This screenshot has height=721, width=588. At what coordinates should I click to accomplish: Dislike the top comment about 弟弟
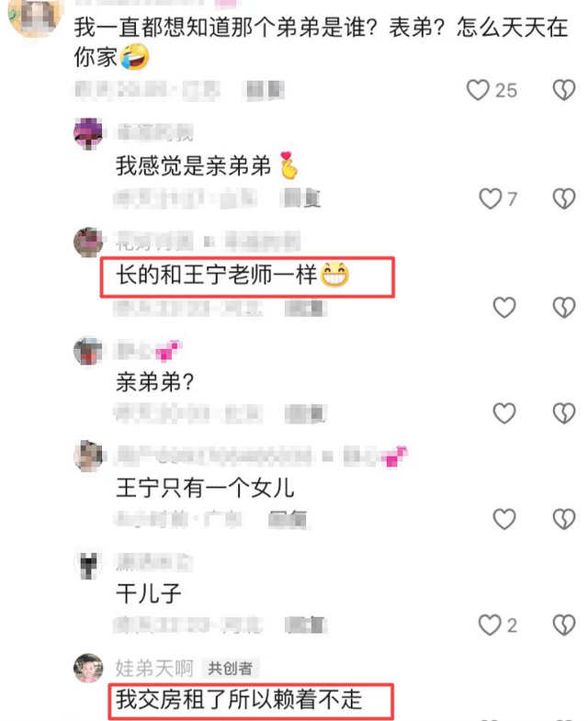pos(564,90)
